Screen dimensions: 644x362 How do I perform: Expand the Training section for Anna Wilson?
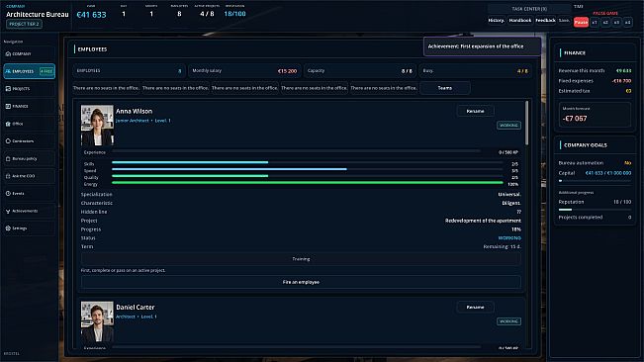pos(301,259)
